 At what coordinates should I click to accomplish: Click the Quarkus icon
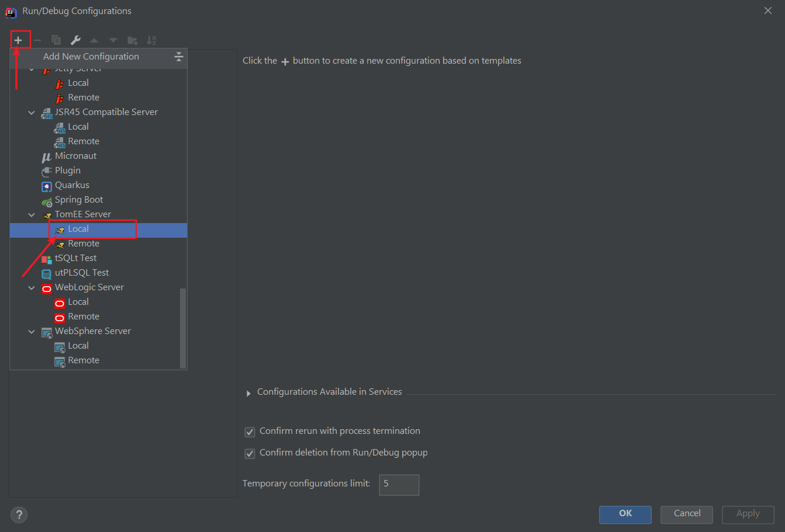[47, 186]
